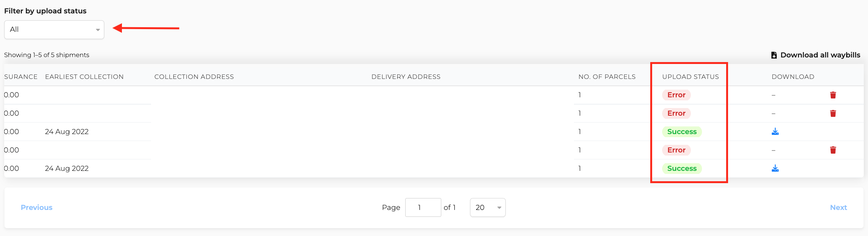Delete the first Error shipment row

pyautogui.click(x=833, y=95)
